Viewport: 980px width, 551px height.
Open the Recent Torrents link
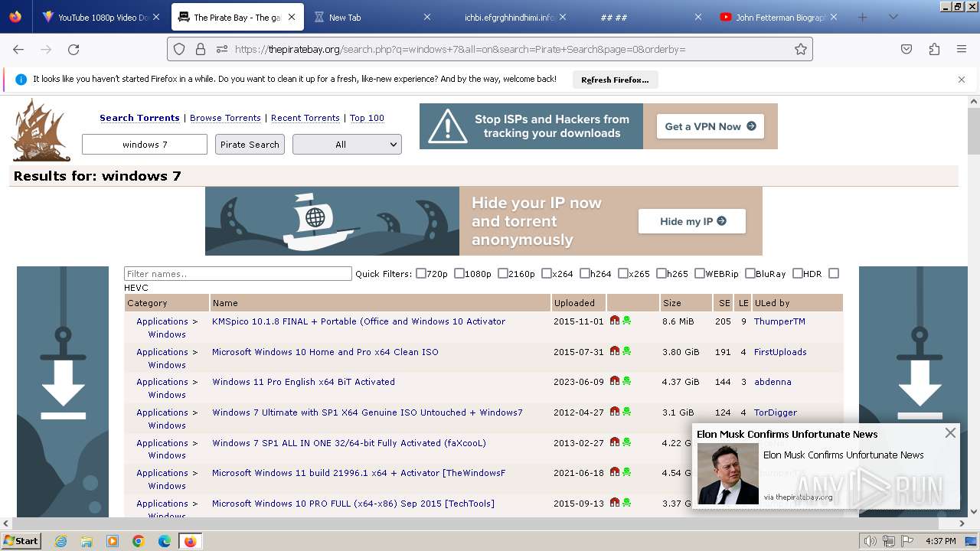tap(305, 118)
